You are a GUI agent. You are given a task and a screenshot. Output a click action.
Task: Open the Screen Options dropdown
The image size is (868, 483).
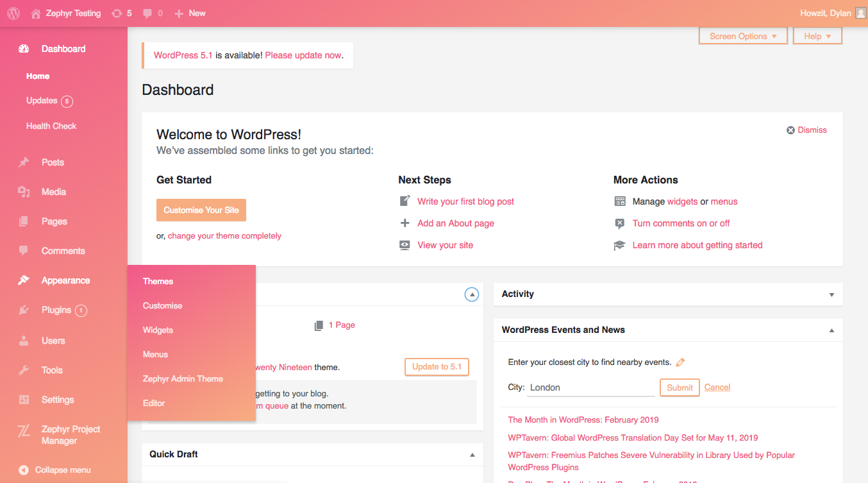coord(742,35)
